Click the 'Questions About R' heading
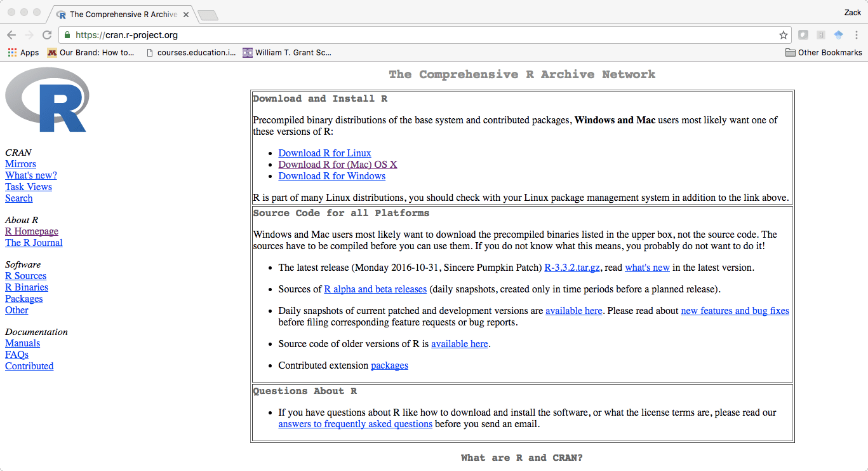 point(305,391)
